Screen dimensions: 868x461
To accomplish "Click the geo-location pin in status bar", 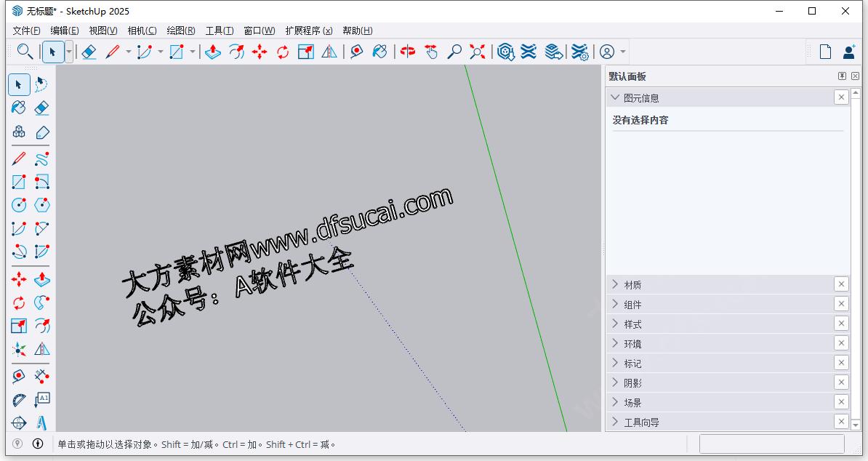I will [x=17, y=444].
